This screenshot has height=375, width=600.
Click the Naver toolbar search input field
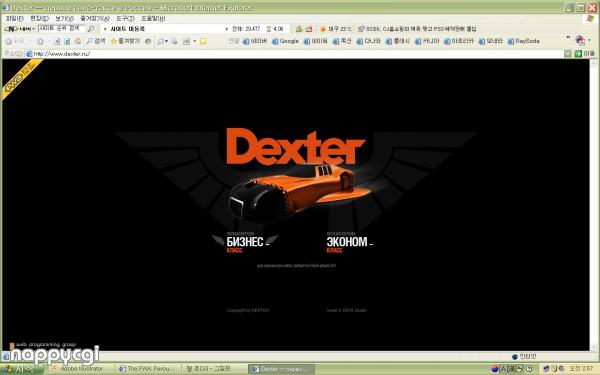click(61, 29)
